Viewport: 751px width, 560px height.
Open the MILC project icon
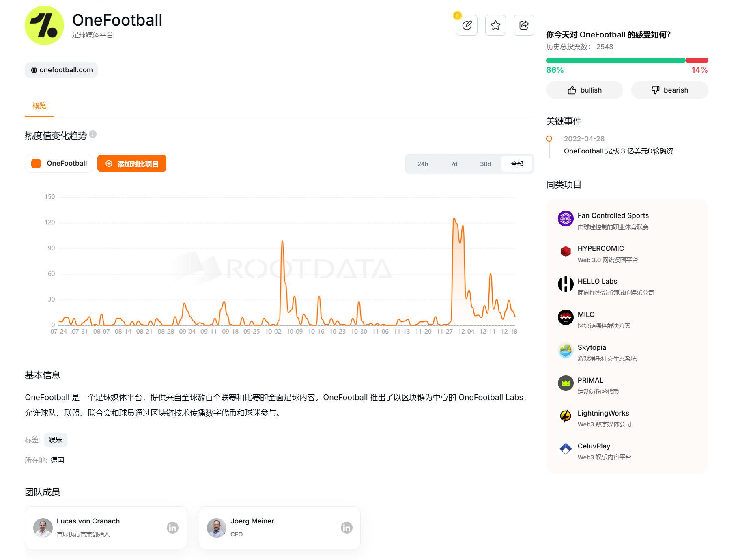coord(566,317)
